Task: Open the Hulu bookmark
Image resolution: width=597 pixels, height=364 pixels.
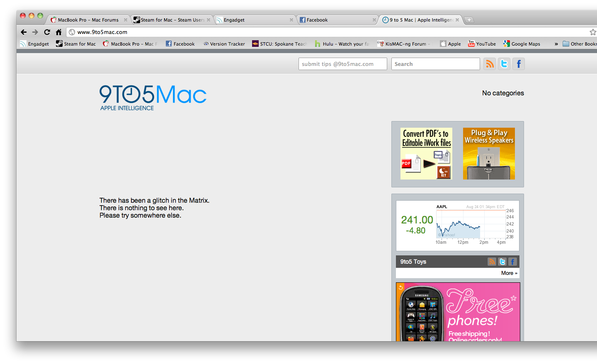Action: tap(342, 44)
